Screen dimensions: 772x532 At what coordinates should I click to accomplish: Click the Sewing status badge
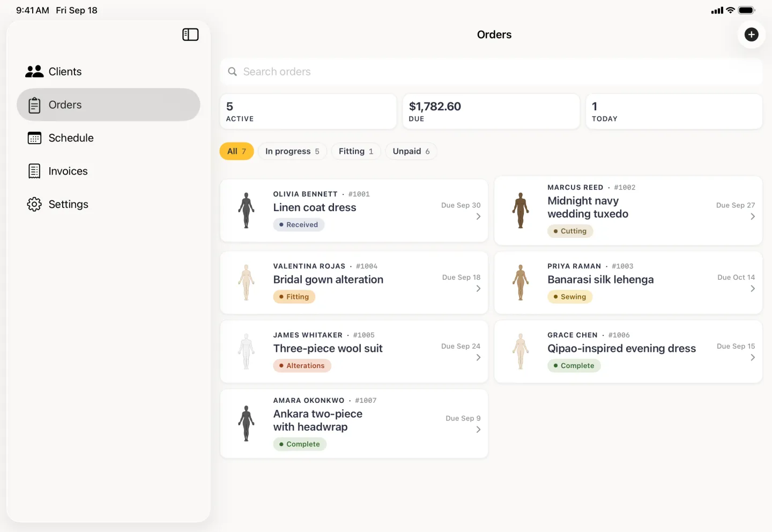pos(570,297)
